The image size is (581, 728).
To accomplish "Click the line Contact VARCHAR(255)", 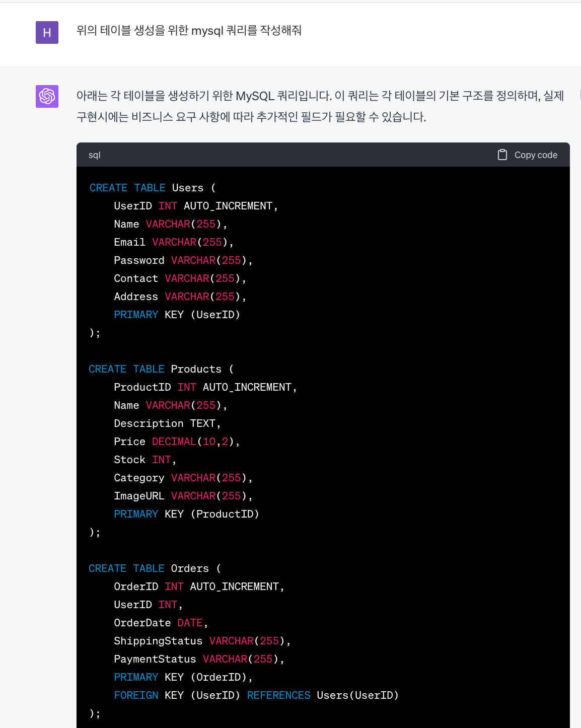I will [180, 278].
